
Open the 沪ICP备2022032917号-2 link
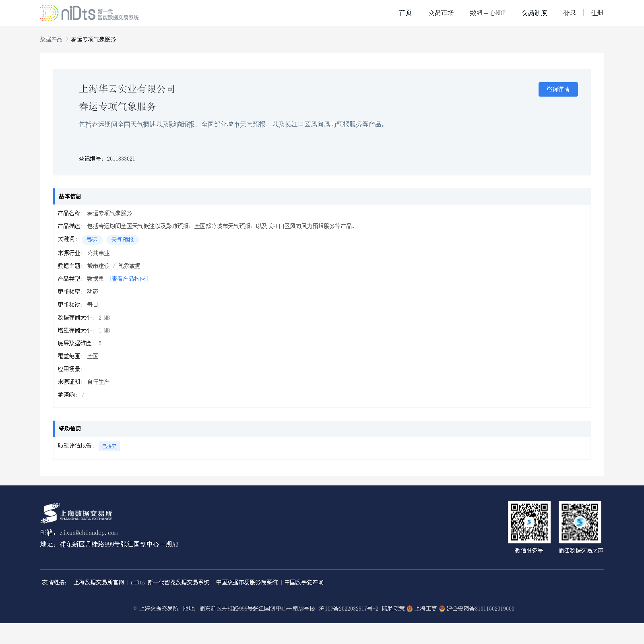click(349, 609)
